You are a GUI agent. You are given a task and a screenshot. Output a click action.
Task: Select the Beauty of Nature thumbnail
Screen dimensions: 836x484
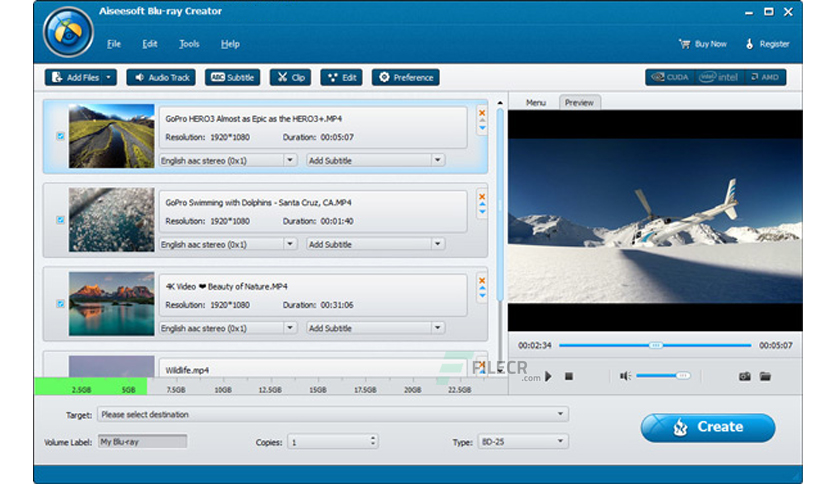pyautogui.click(x=111, y=303)
